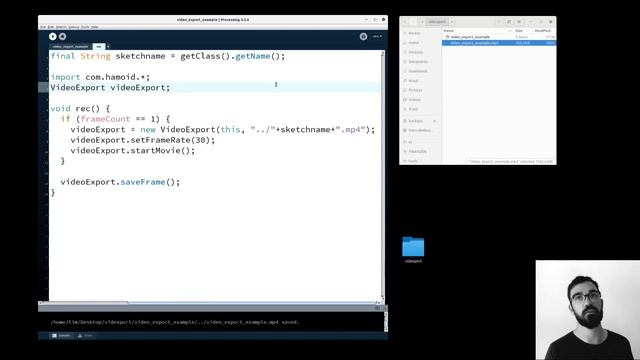The width and height of the screenshot is (640, 360).
Task: Open Videos in the file manager sidebar
Action: coord(414,100)
